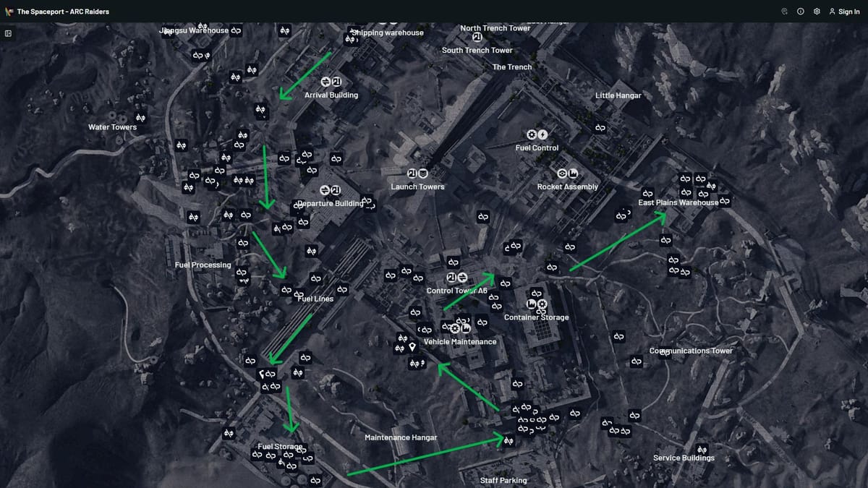
Task: Click the Maintenance Hangar label
Action: coord(401,438)
